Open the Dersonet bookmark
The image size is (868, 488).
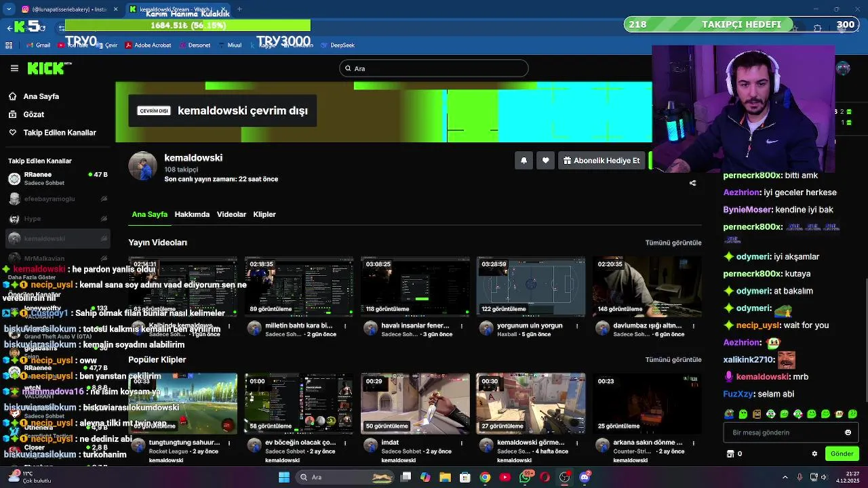click(195, 45)
